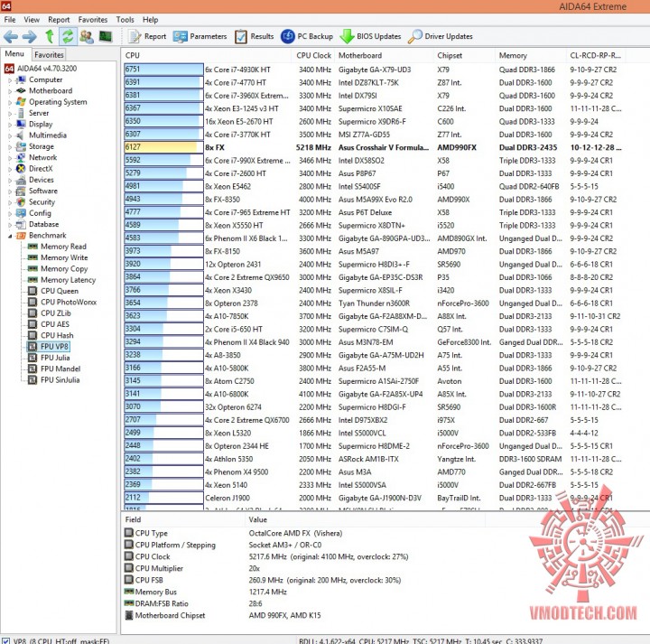Click the green Up arrow icon
Viewport: 650px width, 644px height.
tap(50, 36)
